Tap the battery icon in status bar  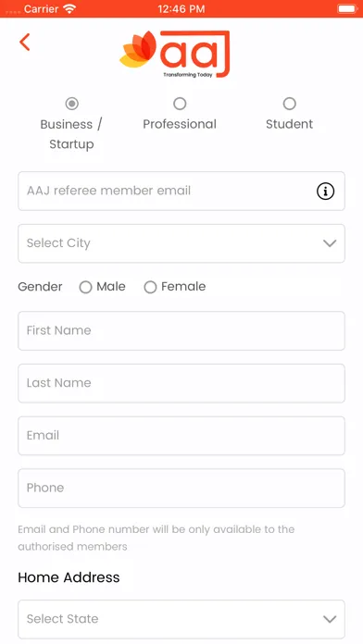click(x=347, y=8)
